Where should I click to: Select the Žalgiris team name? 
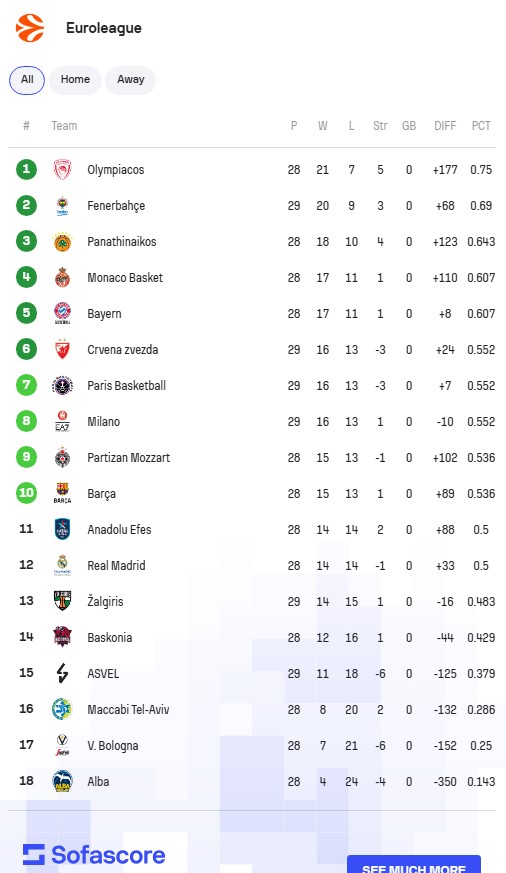pyautogui.click(x=105, y=601)
